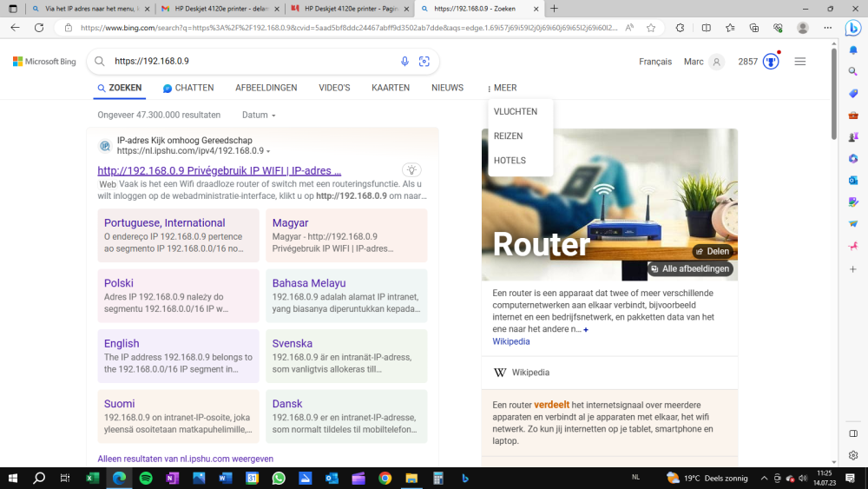Open Favorites list icon
The image size is (868, 489).
(x=730, y=28)
